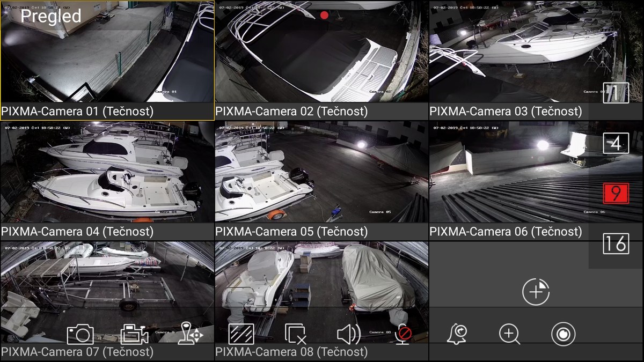This screenshot has width=644, height=362.
Task: Activate digital zoom magnifier icon
Action: [x=509, y=334]
